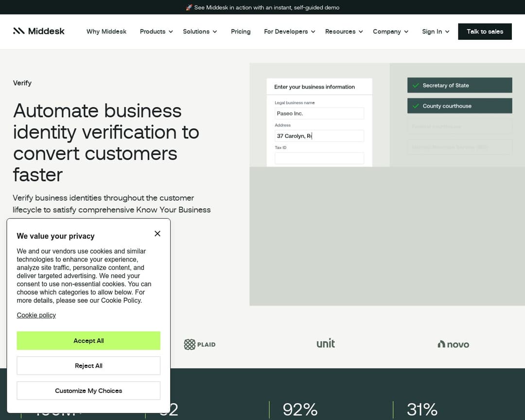Click the 'We value your privacy' heading
Screen dimensions: 525x420
[x=55, y=236]
